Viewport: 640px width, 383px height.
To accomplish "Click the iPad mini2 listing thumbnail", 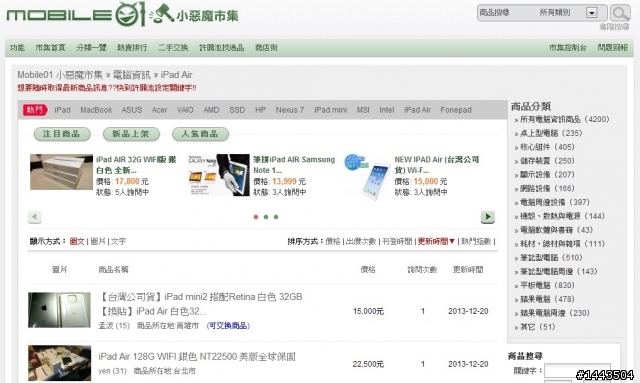I will click(x=60, y=310).
